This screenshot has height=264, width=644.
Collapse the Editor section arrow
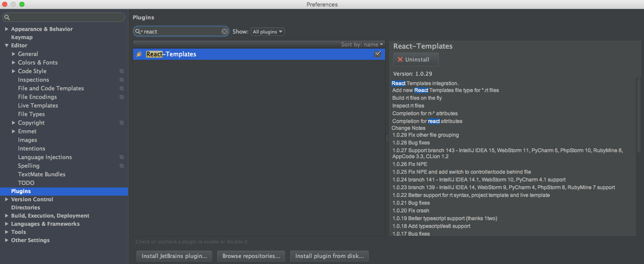[6, 46]
